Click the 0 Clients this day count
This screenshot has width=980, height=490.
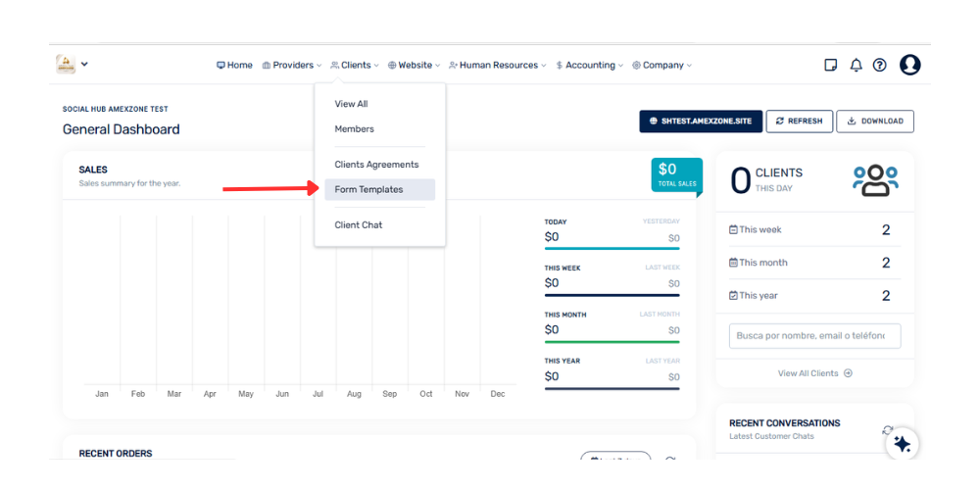coord(740,181)
